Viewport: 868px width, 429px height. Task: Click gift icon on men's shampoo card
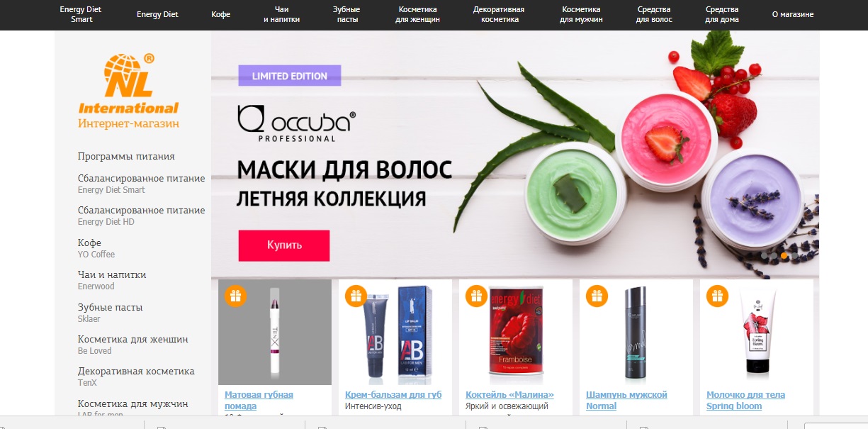tap(597, 296)
